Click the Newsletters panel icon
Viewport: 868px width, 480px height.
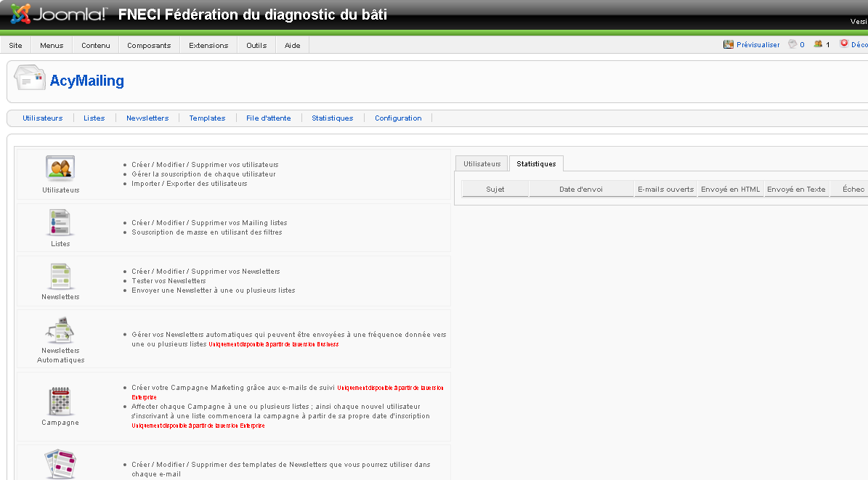click(60, 276)
